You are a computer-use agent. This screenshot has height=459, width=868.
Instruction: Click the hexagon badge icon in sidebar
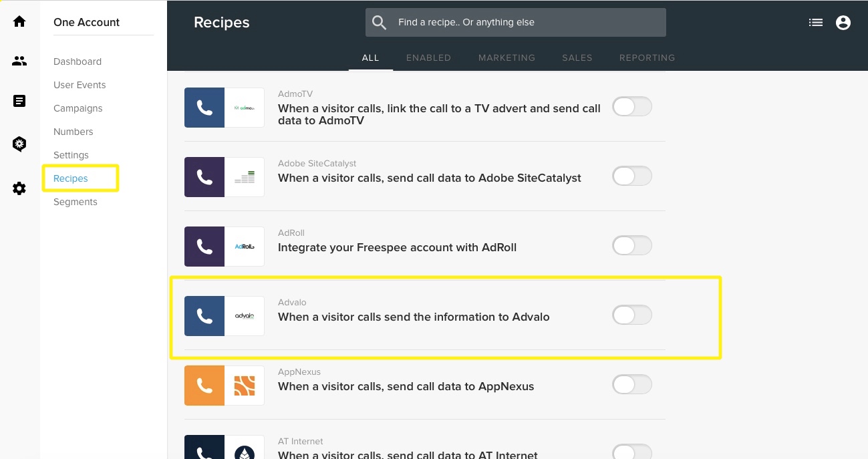pos(19,144)
